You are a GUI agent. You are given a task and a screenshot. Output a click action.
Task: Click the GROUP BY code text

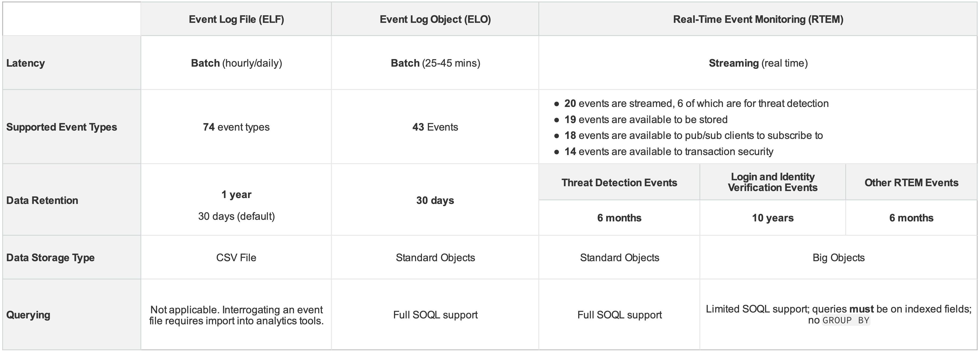point(846,321)
